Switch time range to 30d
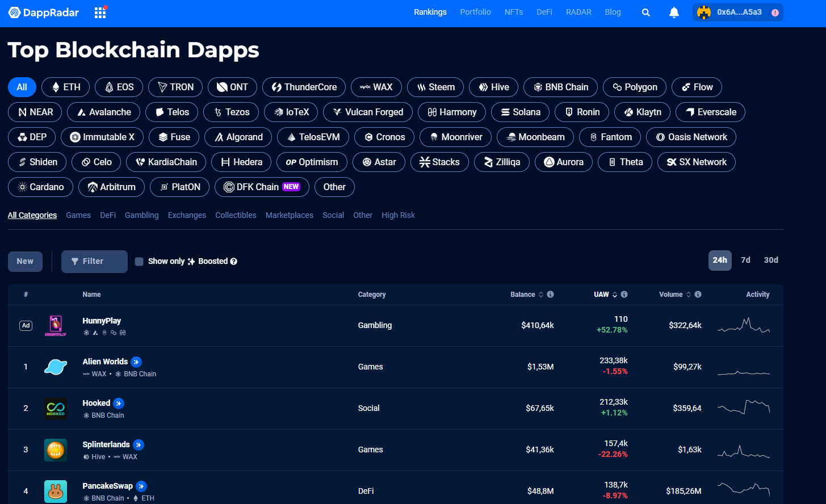 coord(771,261)
